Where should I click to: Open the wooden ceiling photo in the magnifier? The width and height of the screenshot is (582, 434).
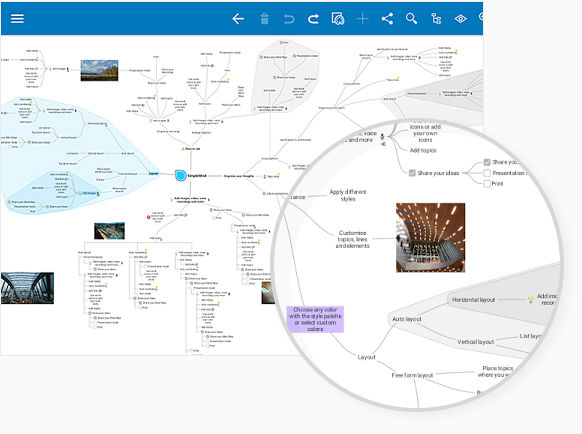pyautogui.click(x=431, y=238)
